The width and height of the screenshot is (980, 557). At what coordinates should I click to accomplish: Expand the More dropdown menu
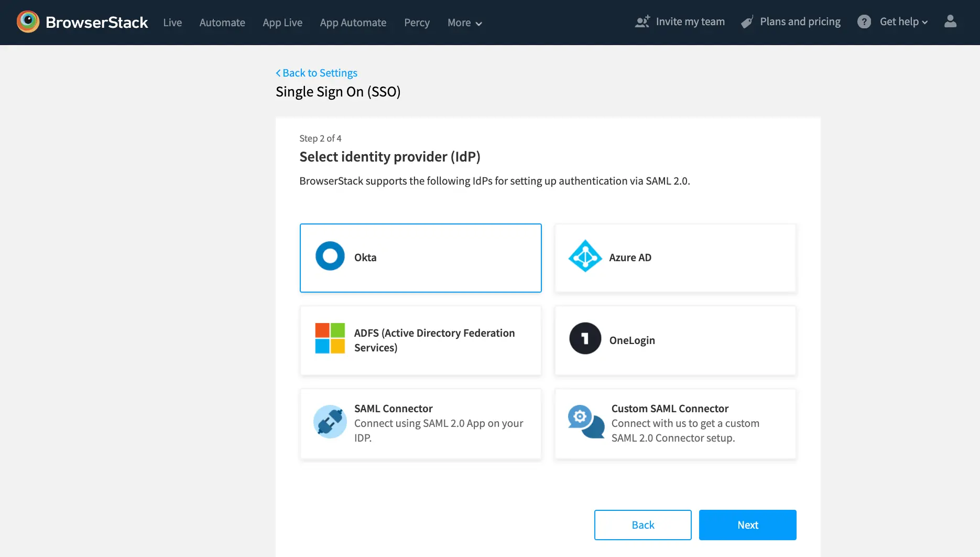coord(464,23)
